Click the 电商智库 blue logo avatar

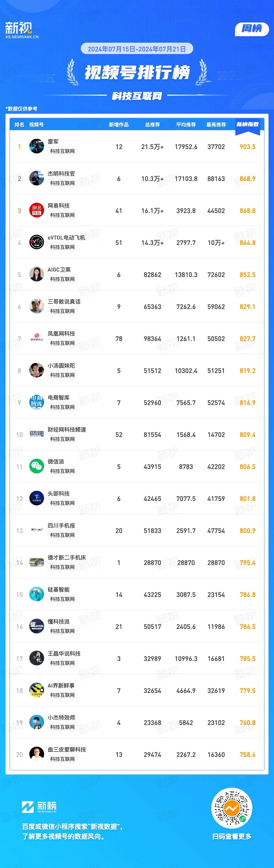point(36,402)
